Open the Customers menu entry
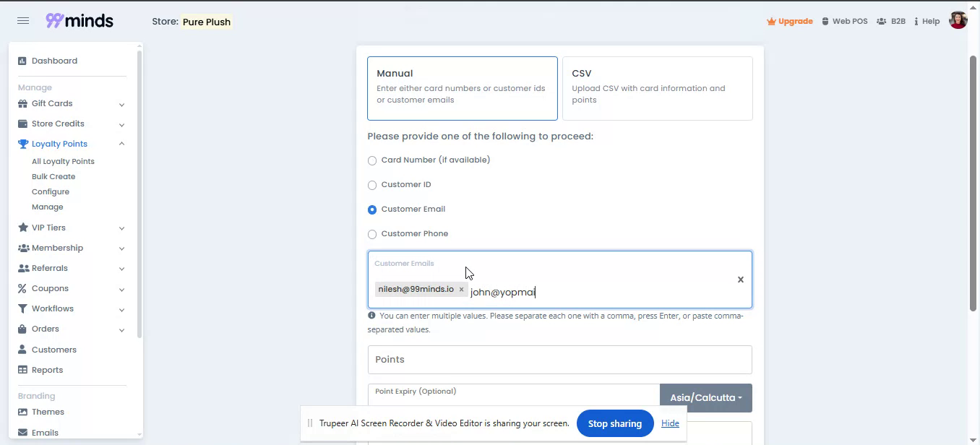The width and height of the screenshot is (980, 445). [48, 350]
